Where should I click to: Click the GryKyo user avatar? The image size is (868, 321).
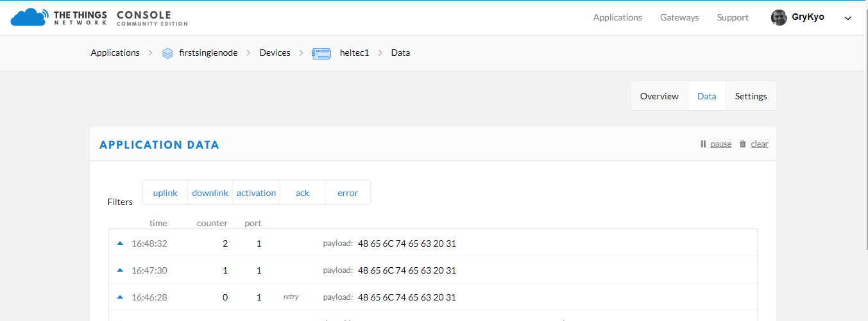(779, 17)
